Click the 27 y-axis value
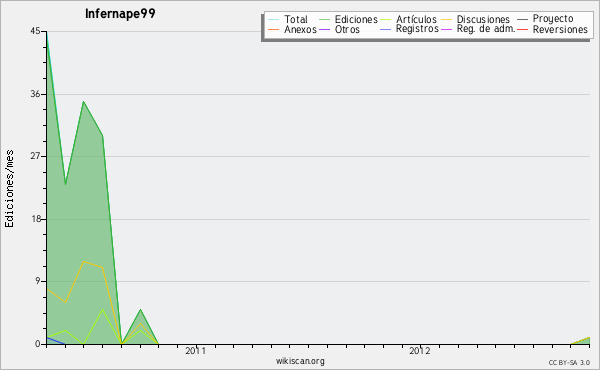 (35, 156)
